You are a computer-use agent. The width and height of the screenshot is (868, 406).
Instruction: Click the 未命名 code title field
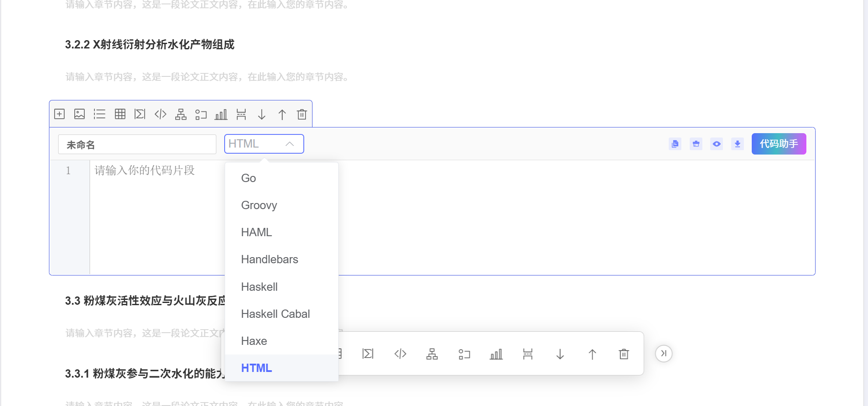pos(137,145)
